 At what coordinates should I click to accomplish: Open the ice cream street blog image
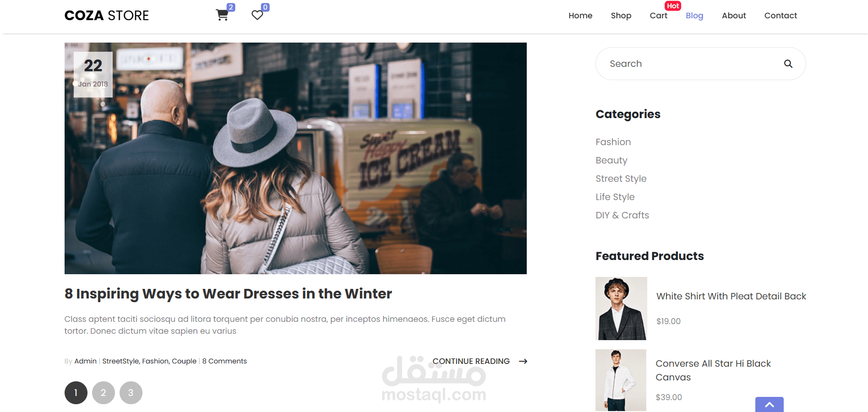click(x=295, y=158)
